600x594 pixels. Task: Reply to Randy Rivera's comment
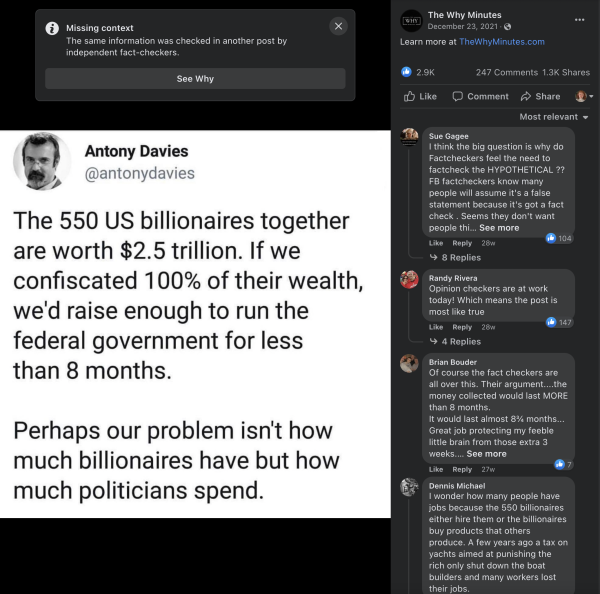462,327
